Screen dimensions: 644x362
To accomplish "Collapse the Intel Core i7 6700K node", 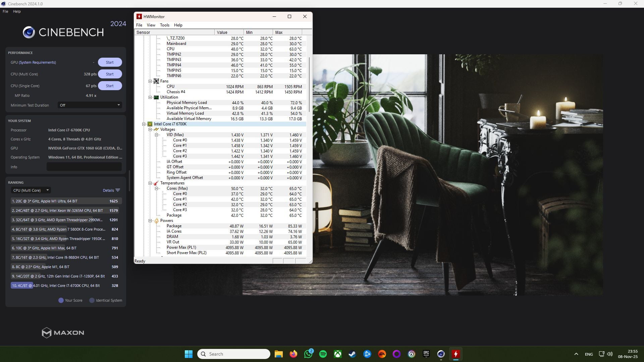I will (144, 124).
